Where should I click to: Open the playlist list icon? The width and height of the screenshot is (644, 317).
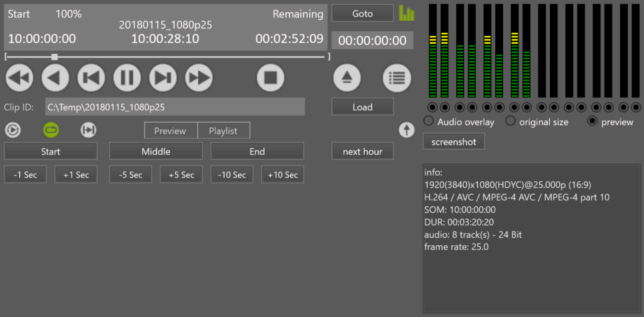click(x=397, y=78)
